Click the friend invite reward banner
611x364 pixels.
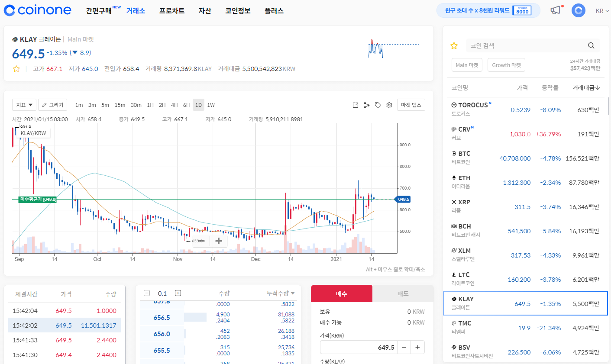(x=488, y=10)
